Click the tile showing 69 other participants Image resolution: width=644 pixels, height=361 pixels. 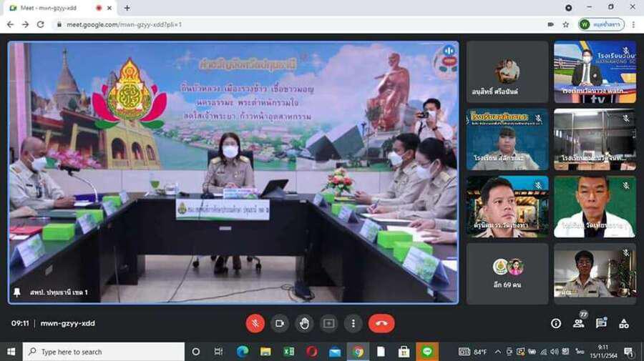tap(507, 274)
